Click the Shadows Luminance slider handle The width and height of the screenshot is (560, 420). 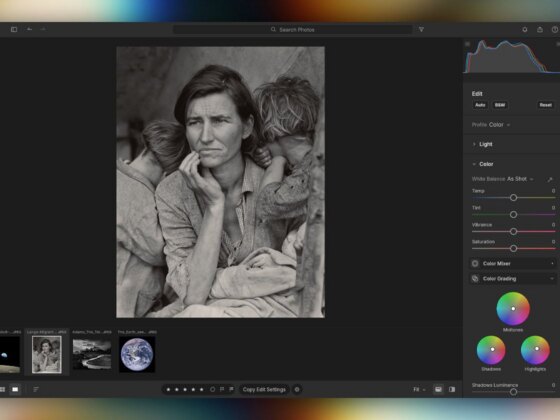[513, 392]
